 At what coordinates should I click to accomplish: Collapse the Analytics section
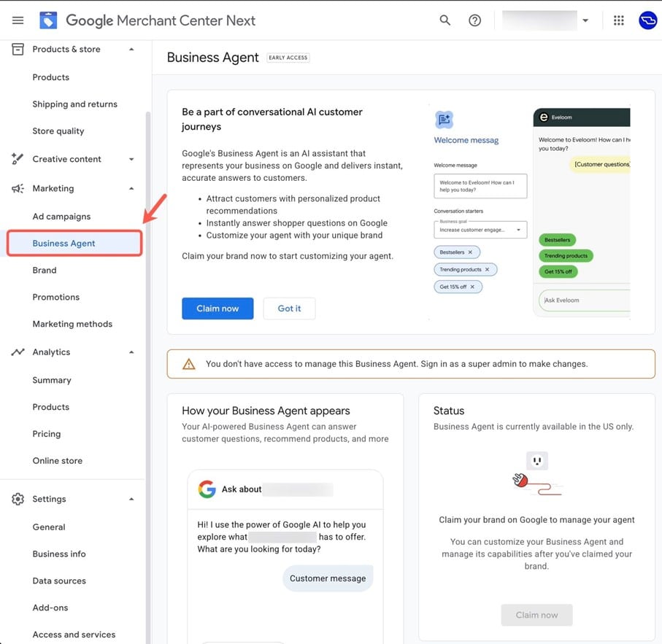pyautogui.click(x=131, y=352)
